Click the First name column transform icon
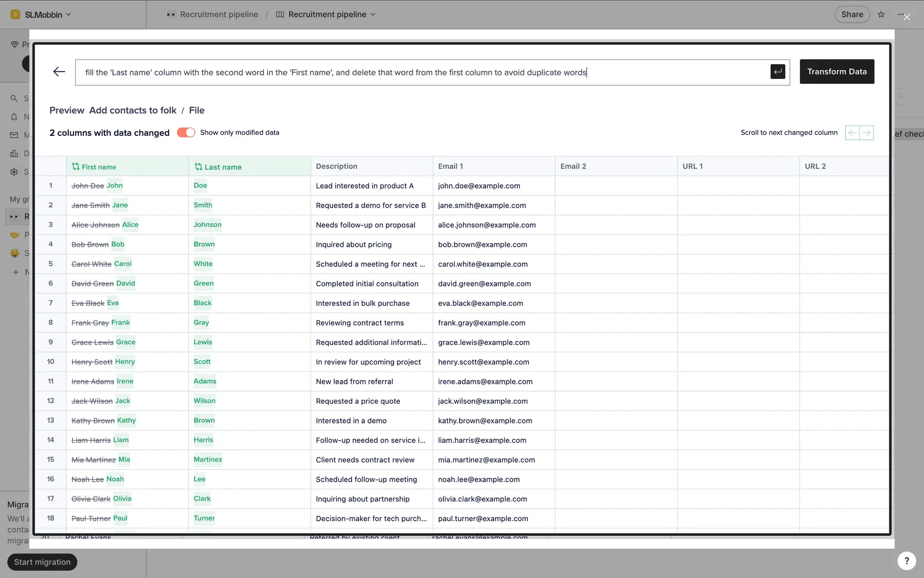This screenshot has height=578, width=924. (76, 167)
